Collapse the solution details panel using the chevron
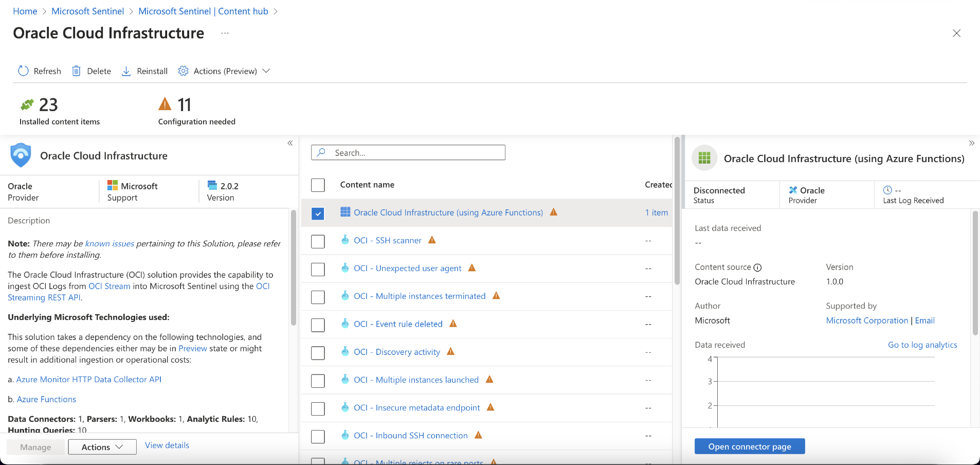Viewport: 980px width, 465px height. (x=290, y=143)
